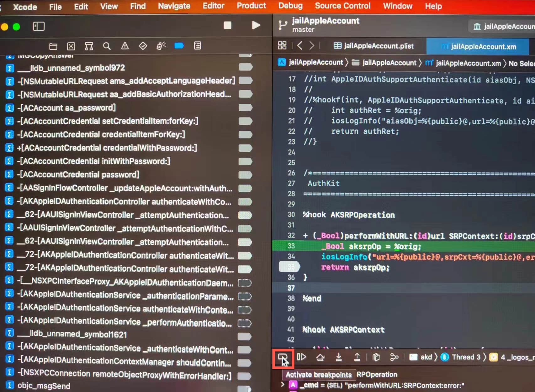Toggle the line 35 breakpoint marker
Screen dimensions: 535x392
pos(289,267)
